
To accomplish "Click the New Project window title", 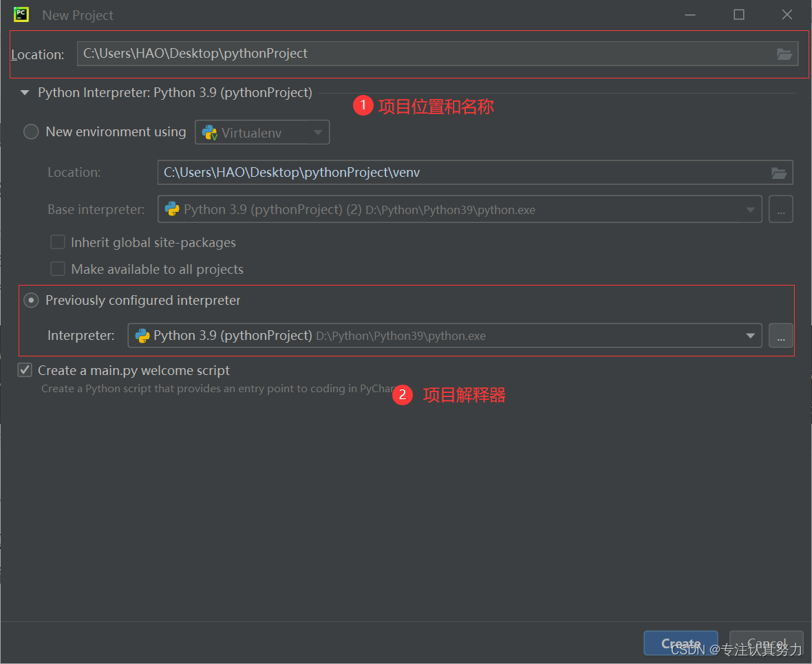I will [78, 15].
